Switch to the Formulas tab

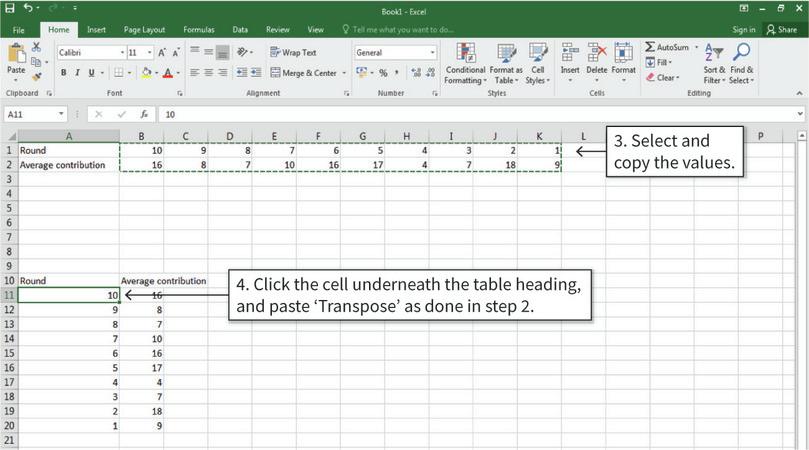[199, 30]
